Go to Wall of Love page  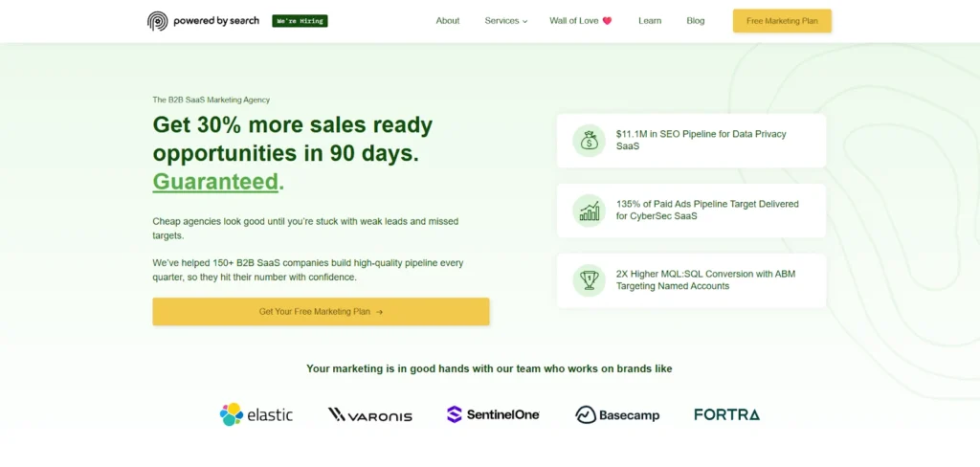pos(581,21)
